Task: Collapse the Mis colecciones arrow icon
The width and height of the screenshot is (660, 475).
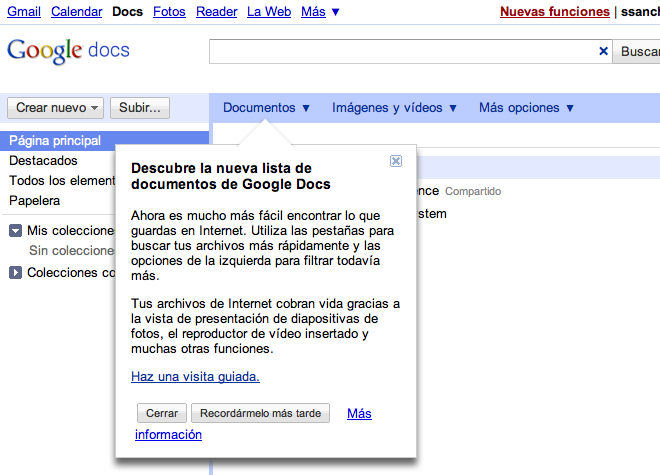Action: [x=16, y=231]
